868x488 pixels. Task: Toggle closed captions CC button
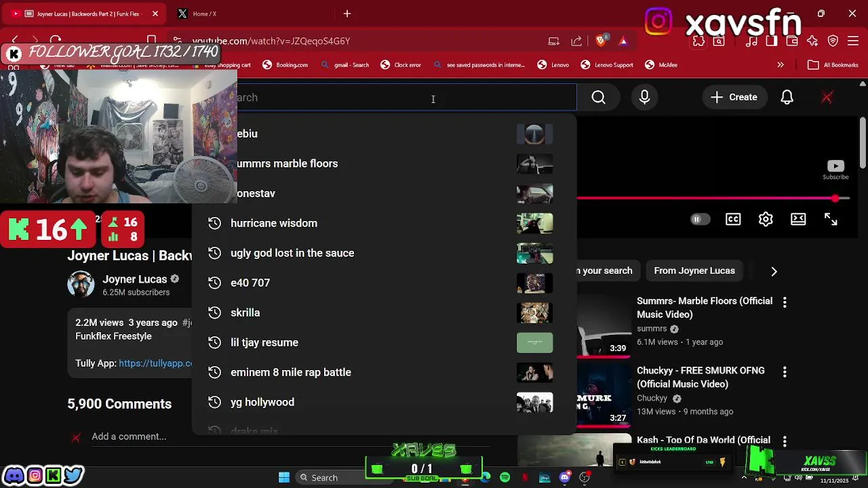click(x=733, y=219)
